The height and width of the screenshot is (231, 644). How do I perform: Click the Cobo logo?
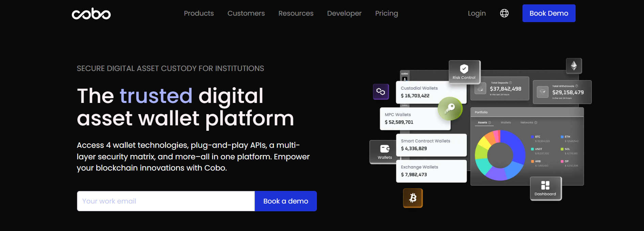pos(91,14)
